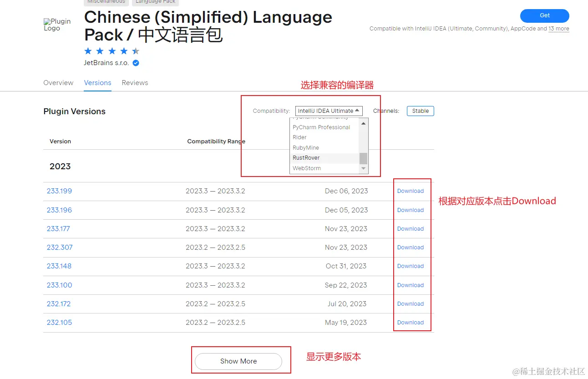Click the Chinese (Simplified) Language Pack title

pos(208,26)
